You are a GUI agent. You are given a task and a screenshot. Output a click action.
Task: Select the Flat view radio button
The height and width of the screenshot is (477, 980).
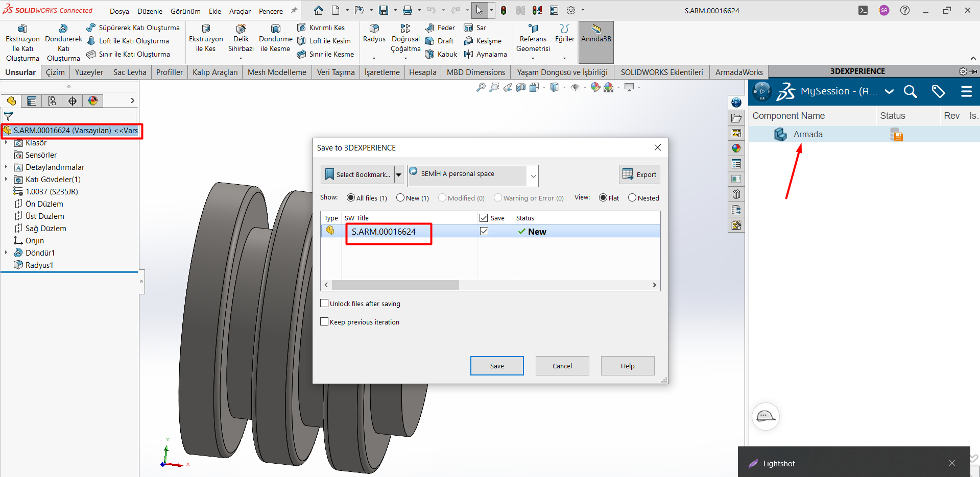[x=603, y=198]
